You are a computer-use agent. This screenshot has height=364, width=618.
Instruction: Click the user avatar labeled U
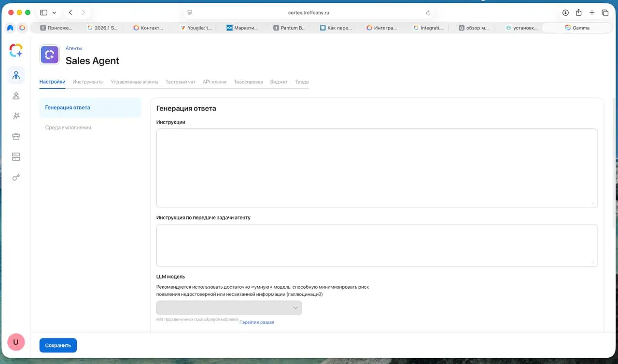pos(16,342)
